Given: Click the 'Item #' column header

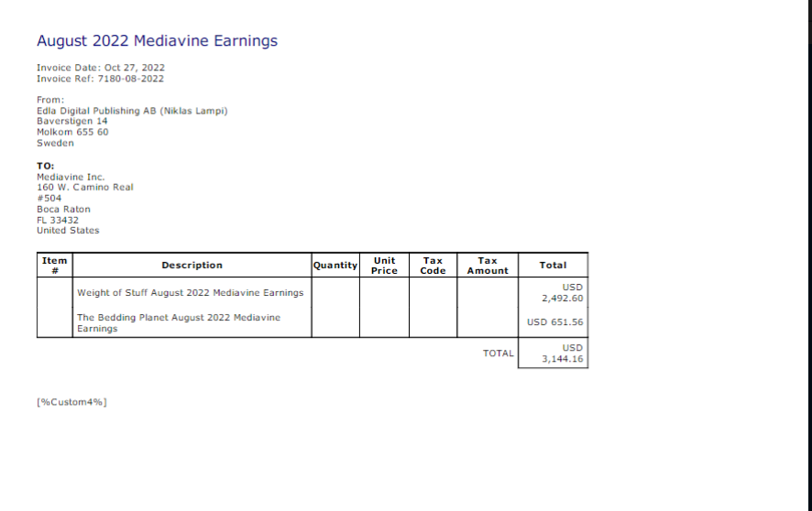Looking at the screenshot, I should [x=54, y=266].
